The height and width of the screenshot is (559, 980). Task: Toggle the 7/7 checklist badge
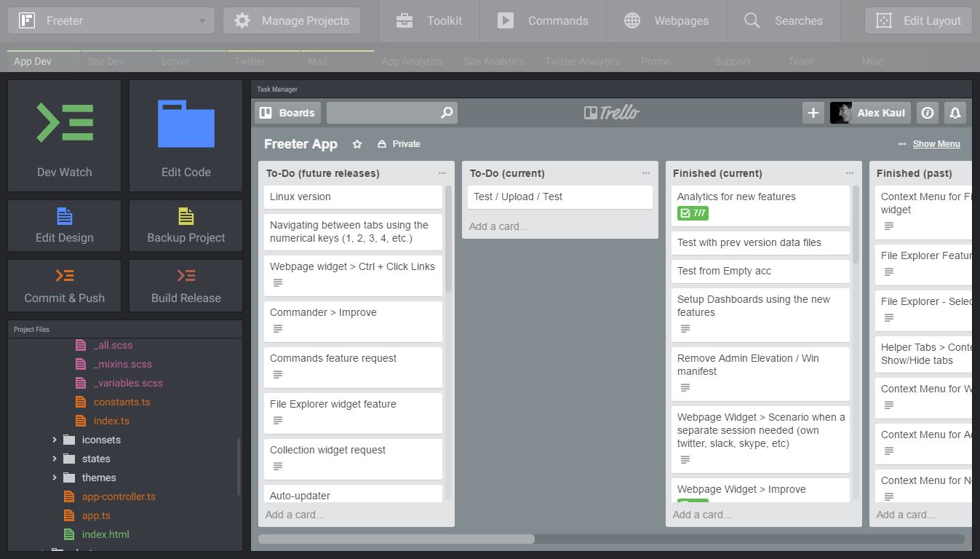point(693,213)
